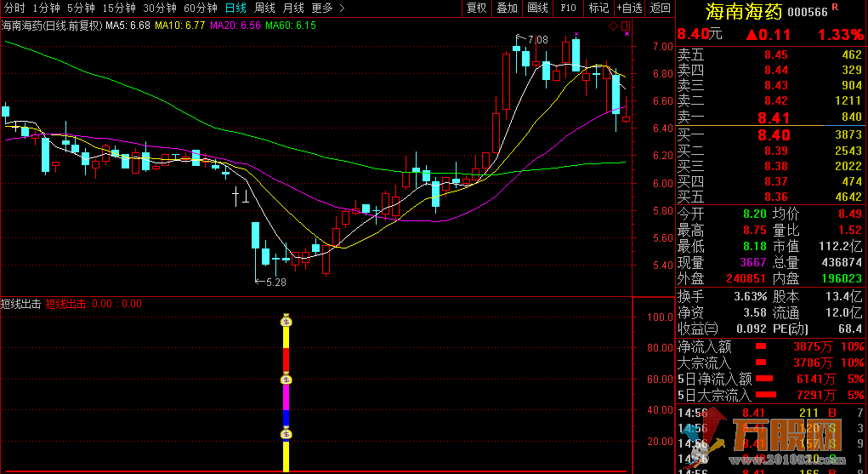This screenshot has width=868, height=474.
Task: Click the 大宗流入 3706万 row
Action: click(770, 363)
